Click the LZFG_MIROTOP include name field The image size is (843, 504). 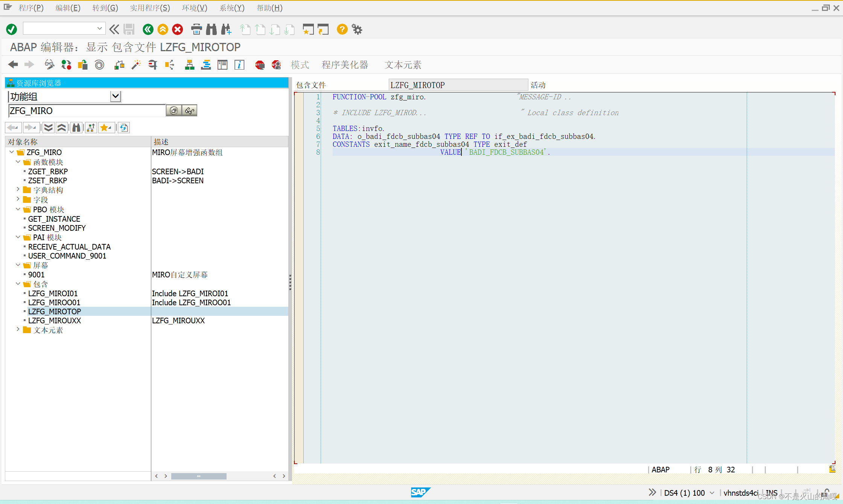458,85
